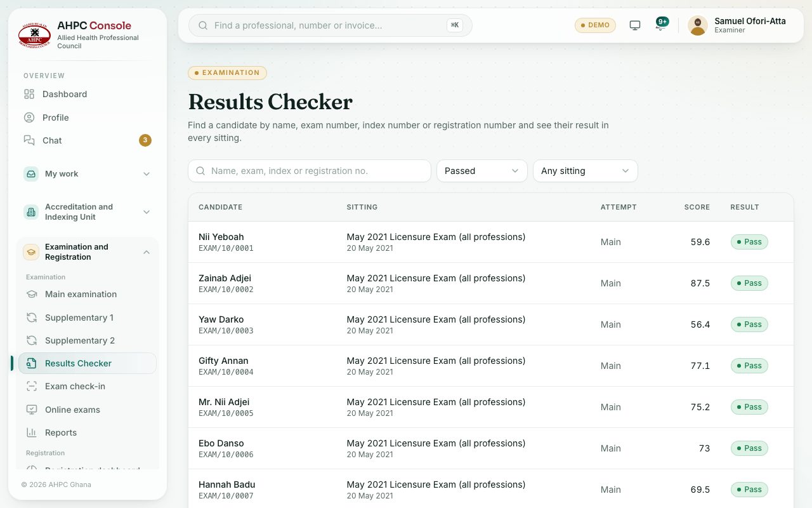Select candidate Zainab Adjei
Viewport: 812px width, 508px height.
(225, 278)
